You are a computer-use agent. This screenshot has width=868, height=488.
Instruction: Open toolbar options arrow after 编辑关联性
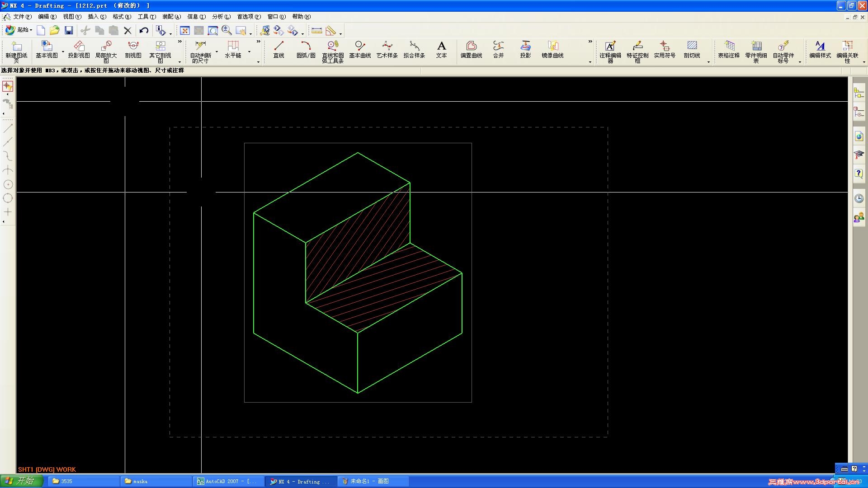tap(864, 62)
